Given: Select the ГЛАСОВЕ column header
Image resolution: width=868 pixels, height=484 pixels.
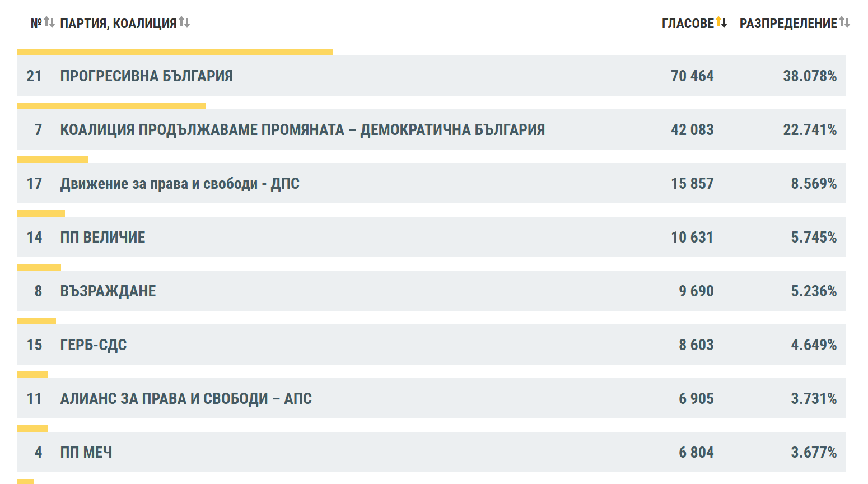Looking at the screenshot, I should click(x=688, y=24).
